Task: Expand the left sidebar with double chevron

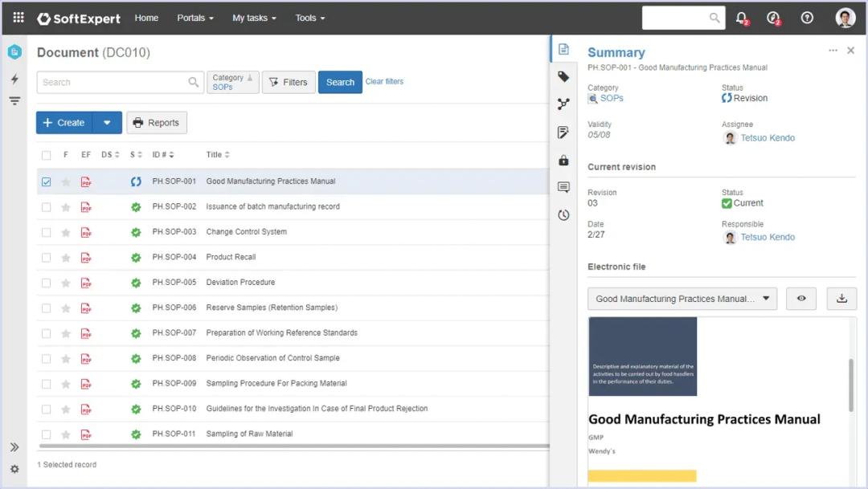Action: 14,447
